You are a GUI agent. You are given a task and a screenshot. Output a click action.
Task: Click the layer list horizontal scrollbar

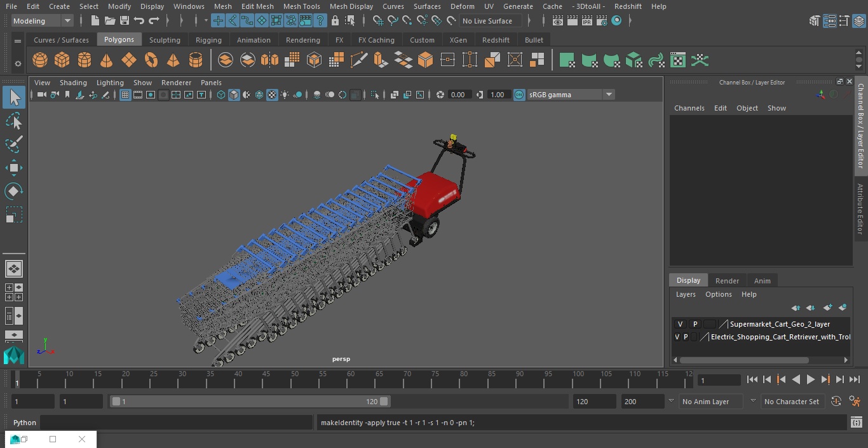[743, 360]
